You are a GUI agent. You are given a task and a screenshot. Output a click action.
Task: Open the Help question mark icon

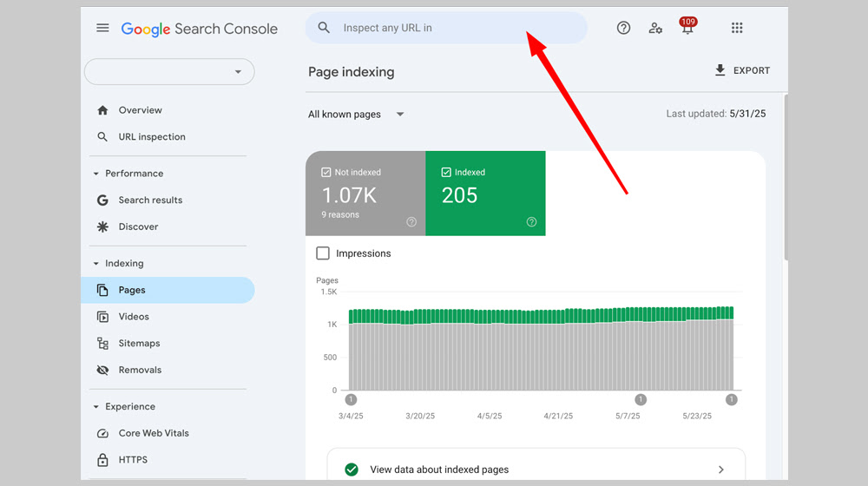(x=623, y=28)
